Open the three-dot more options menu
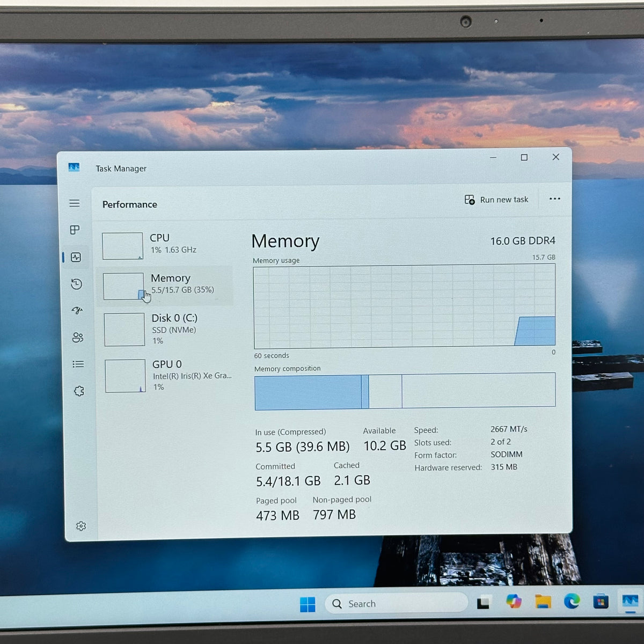The height and width of the screenshot is (644, 644). point(555,199)
